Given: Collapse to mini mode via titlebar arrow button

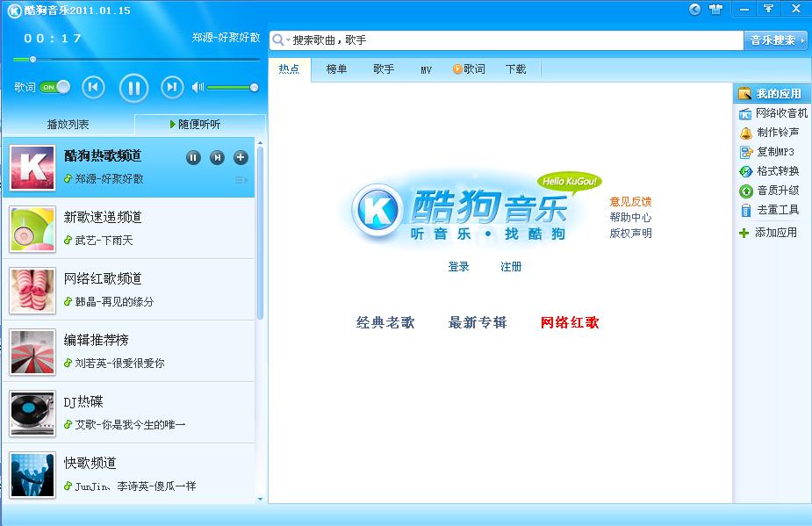Looking at the screenshot, I should [767, 9].
